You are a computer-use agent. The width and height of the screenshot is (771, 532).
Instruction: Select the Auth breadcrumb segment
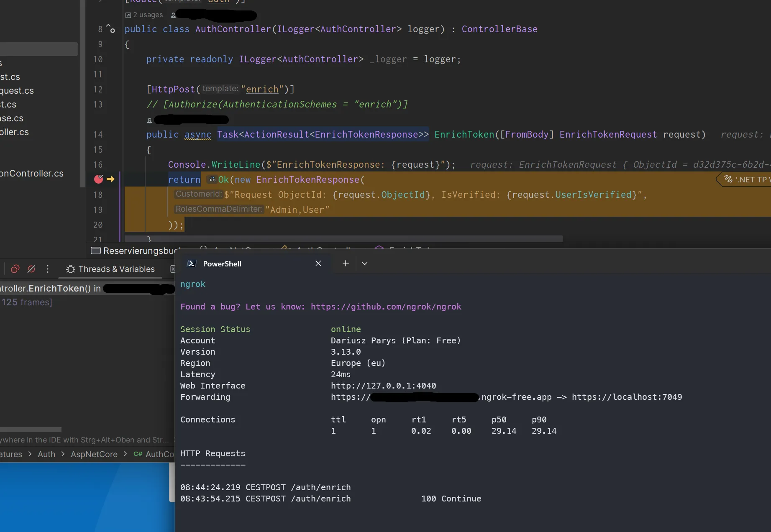pyautogui.click(x=46, y=454)
